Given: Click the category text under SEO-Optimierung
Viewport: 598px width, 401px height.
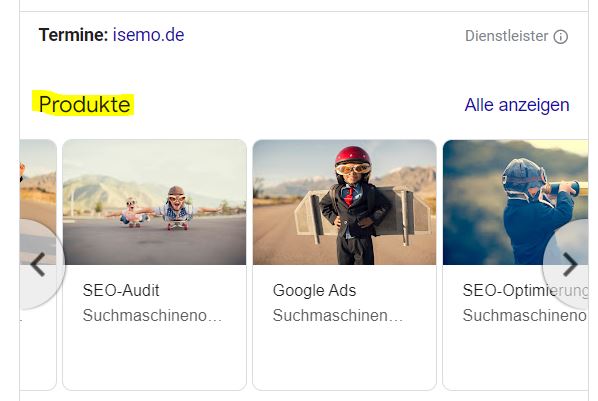Looking at the screenshot, I should coord(525,316).
